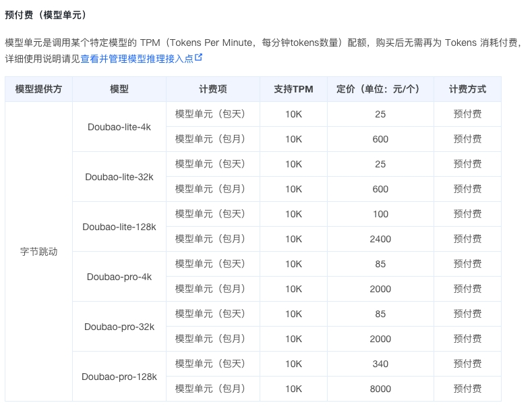Select the 100 price cell
532x409 pixels.
pos(380,214)
